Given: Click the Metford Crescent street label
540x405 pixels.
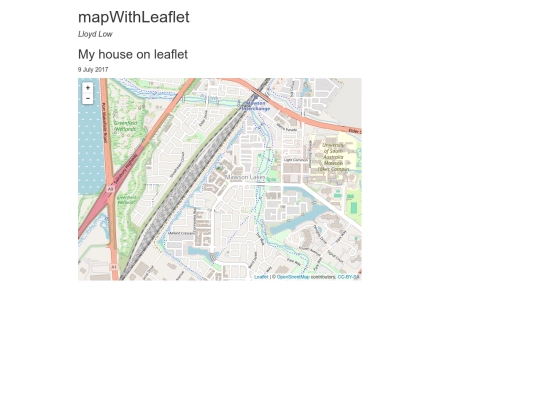Looking at the screenshot, I should [181, 233].
